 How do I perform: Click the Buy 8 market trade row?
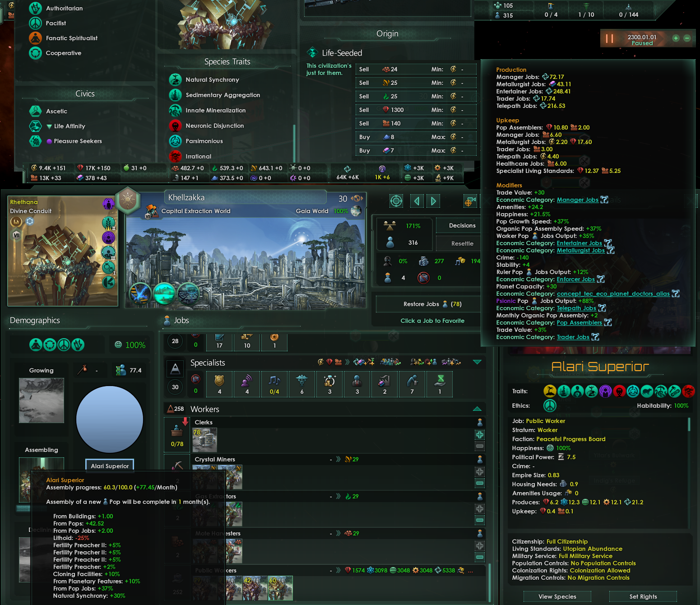pyautogui.click(x=416, y=137)
